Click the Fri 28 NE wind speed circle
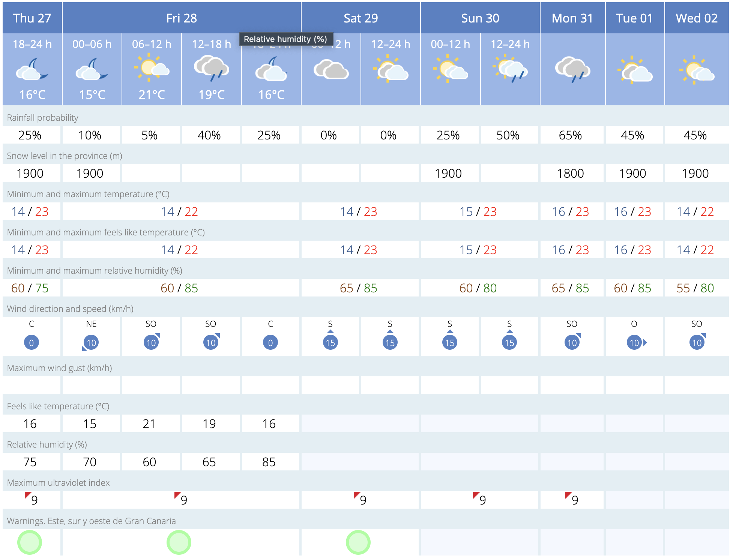The image size is (733, 560). (x=91, y=343)
